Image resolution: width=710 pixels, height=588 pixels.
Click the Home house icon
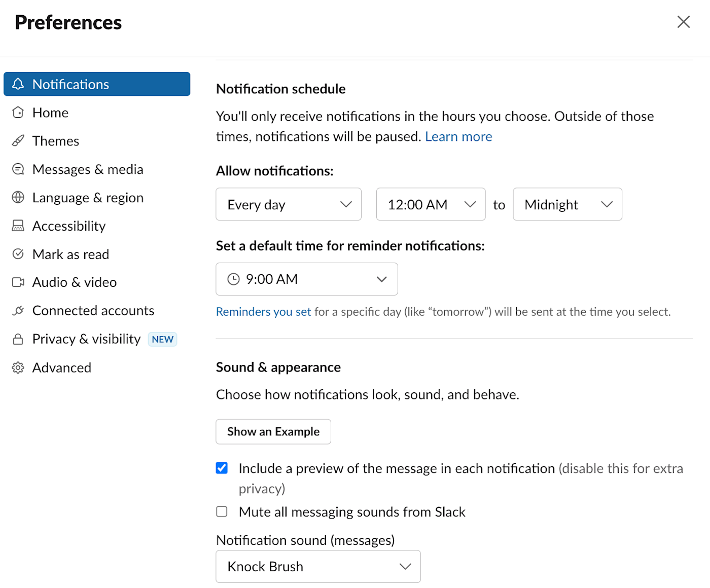point(18,113)
